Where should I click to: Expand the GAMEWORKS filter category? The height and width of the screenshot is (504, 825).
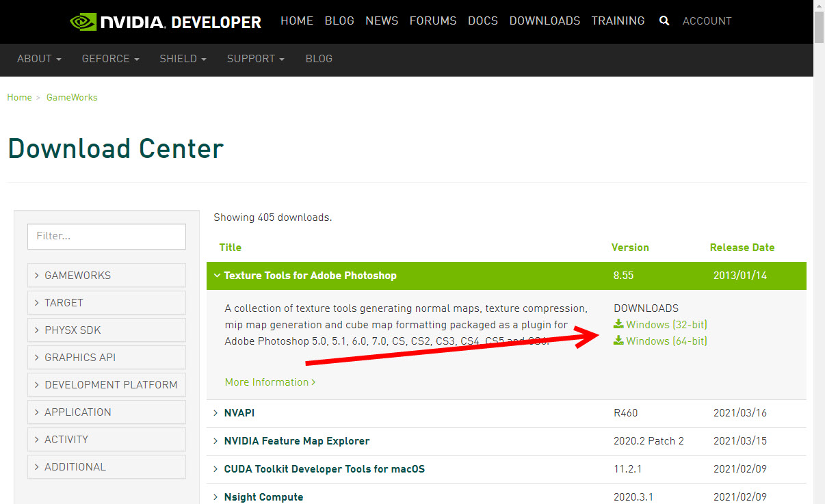click(107, 275)
